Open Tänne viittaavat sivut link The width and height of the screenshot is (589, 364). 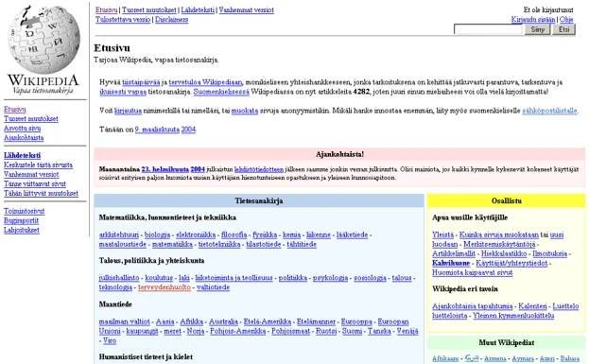point(35,183)
